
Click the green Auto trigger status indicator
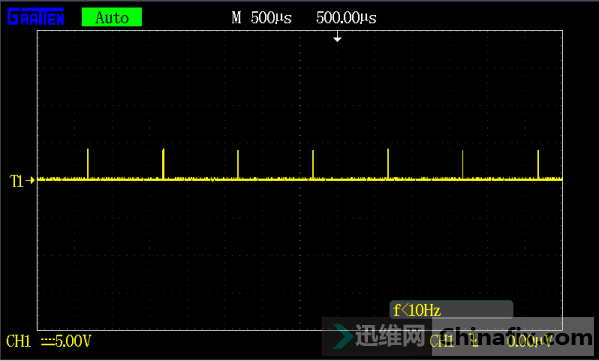click(x=112, y=17)
